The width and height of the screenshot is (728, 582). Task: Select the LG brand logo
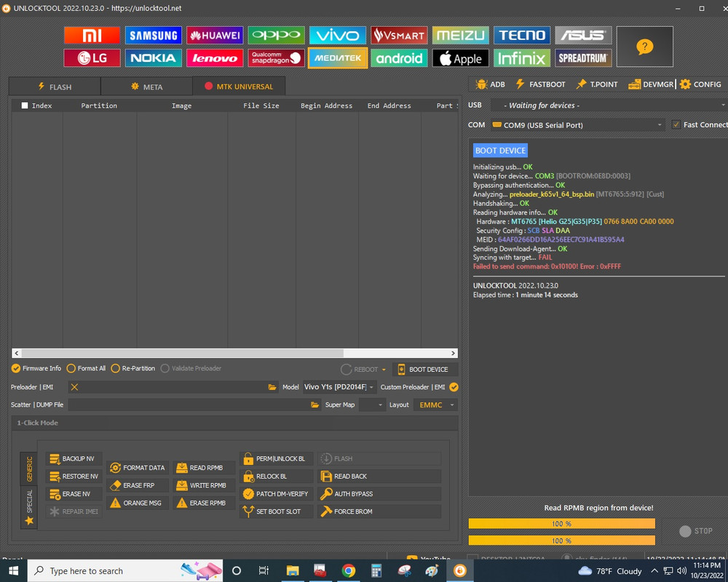92,58
